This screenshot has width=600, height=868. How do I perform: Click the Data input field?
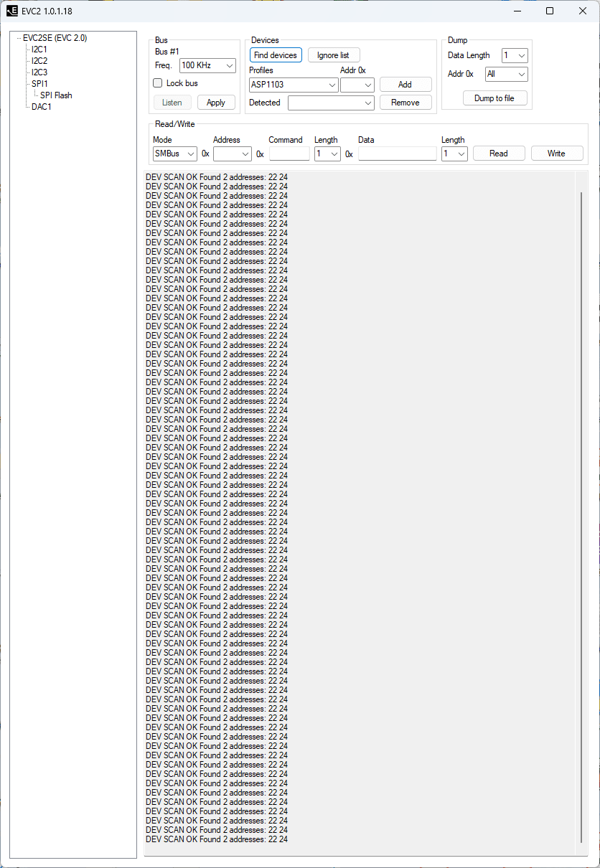click(x=398, y=154)
